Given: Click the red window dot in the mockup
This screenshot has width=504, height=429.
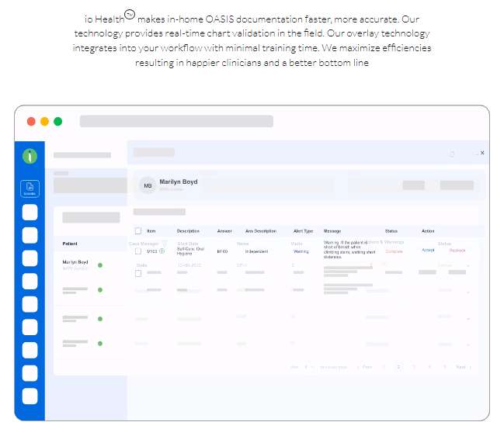Looking at the screenshot, I should click(31, 121).
